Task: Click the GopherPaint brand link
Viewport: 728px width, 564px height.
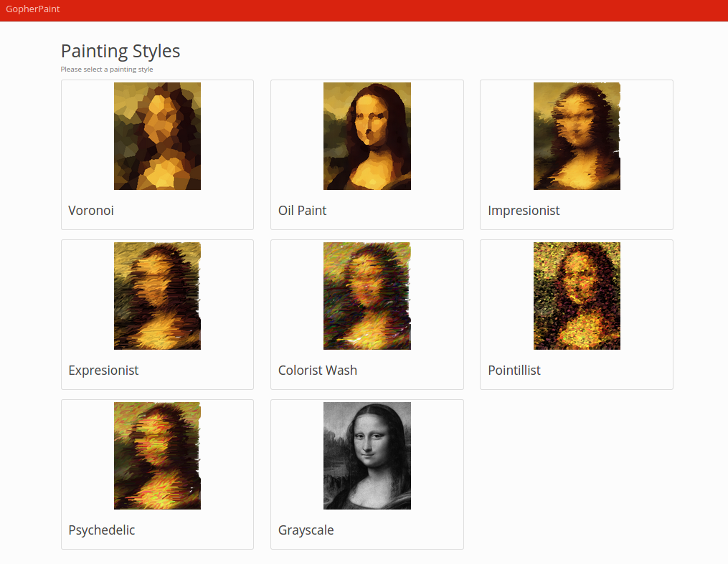Action: click(32, 9)
